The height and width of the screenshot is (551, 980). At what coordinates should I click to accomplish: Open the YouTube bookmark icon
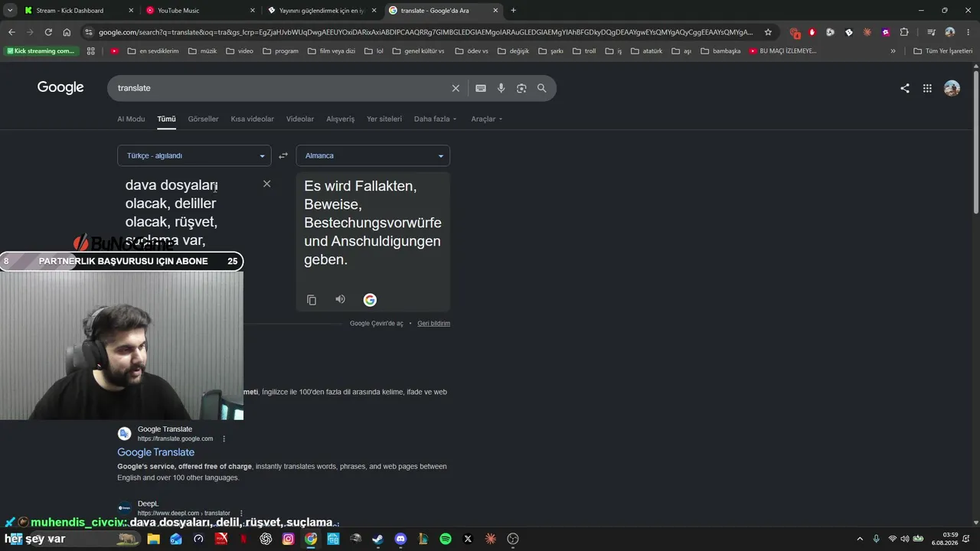point(115,51)
